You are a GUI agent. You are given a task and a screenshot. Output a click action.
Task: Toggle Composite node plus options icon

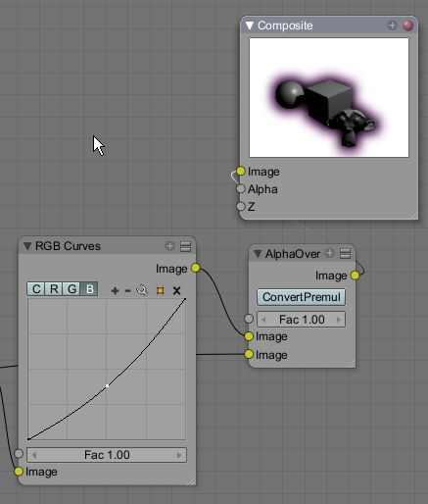[x=392, y=25]
